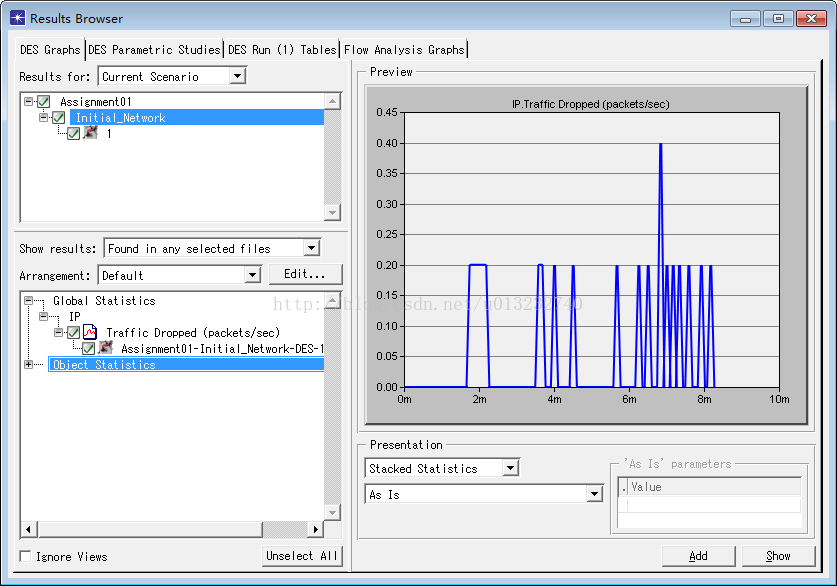The image size is (837, 586).
Task: Open the As Is filter dropdown
Action: tap(594, 494)
